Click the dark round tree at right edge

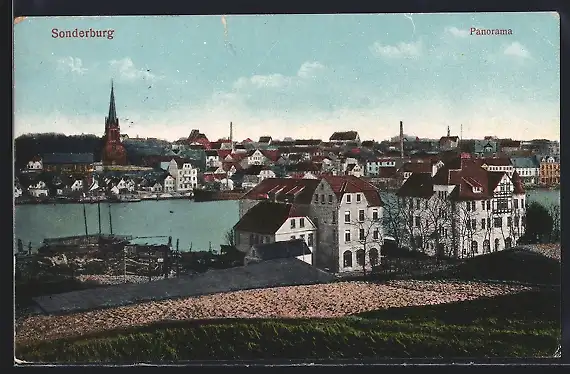[x=537, y=222]
